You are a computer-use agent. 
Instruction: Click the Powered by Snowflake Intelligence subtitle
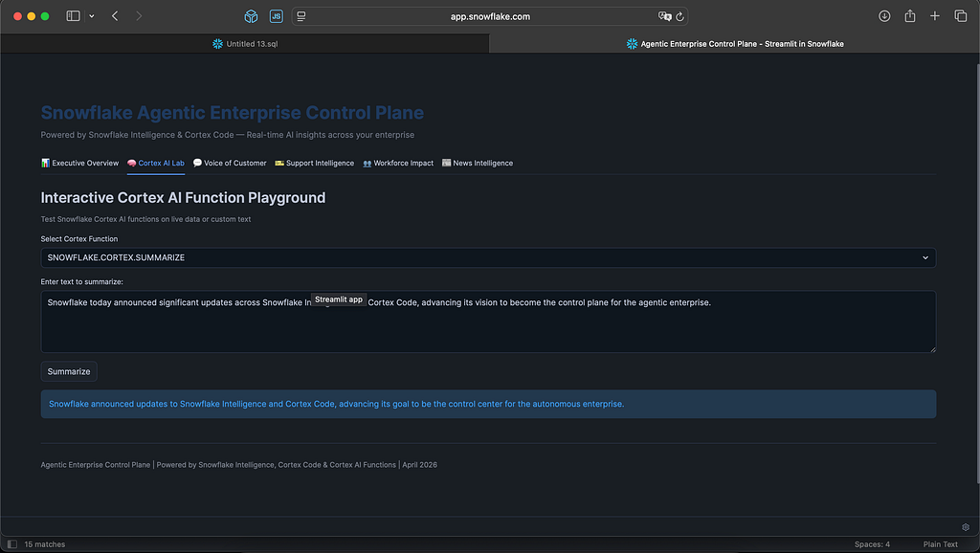click(x=228, y=135)
